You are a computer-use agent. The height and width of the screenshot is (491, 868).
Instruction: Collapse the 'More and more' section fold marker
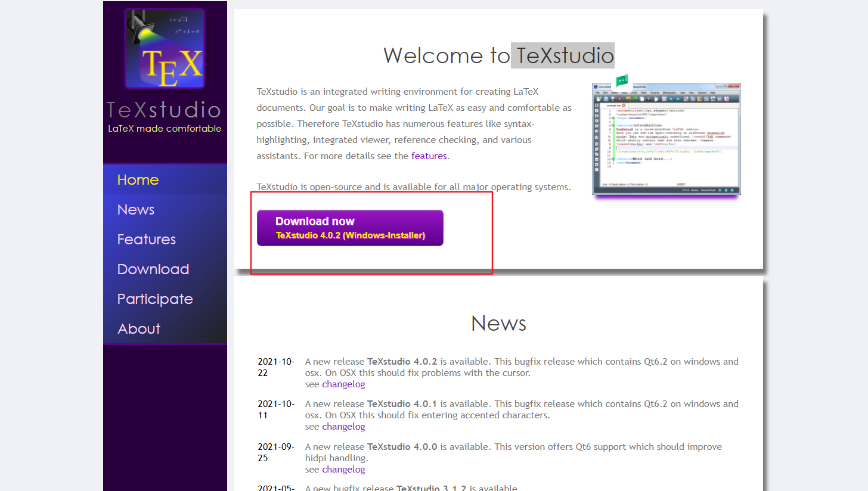coord(613,159)
